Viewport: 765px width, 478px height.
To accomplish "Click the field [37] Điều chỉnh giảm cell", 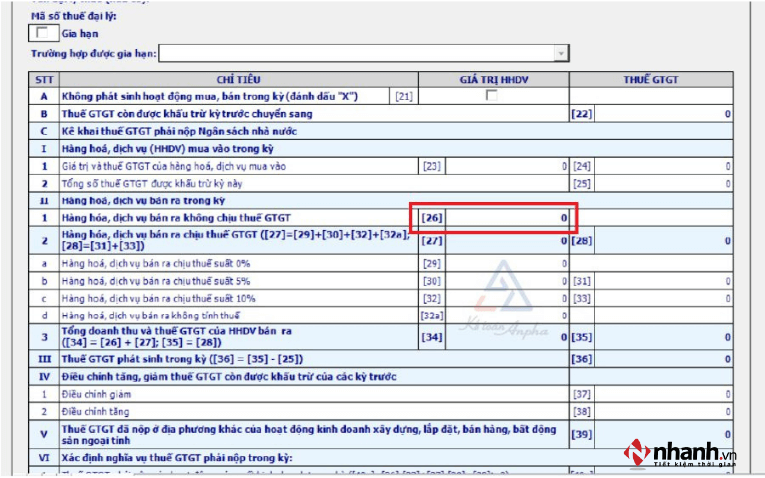I will (x=664, y=394).
